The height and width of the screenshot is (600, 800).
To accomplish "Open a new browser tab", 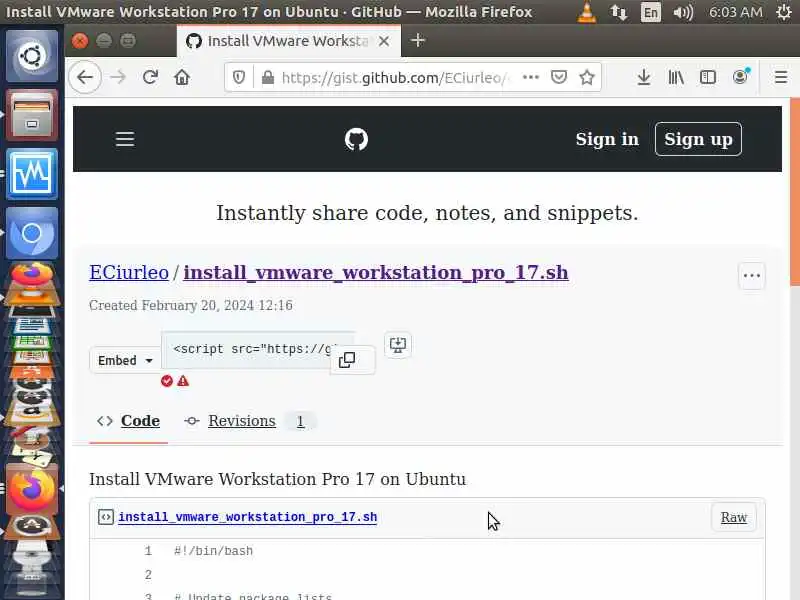I will [x=418, y=40].
